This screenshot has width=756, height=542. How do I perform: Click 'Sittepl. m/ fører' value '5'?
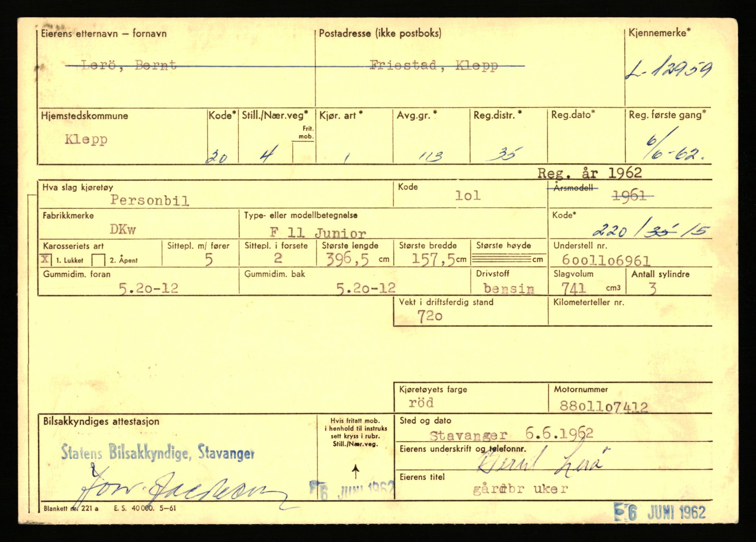pos(209,260)
